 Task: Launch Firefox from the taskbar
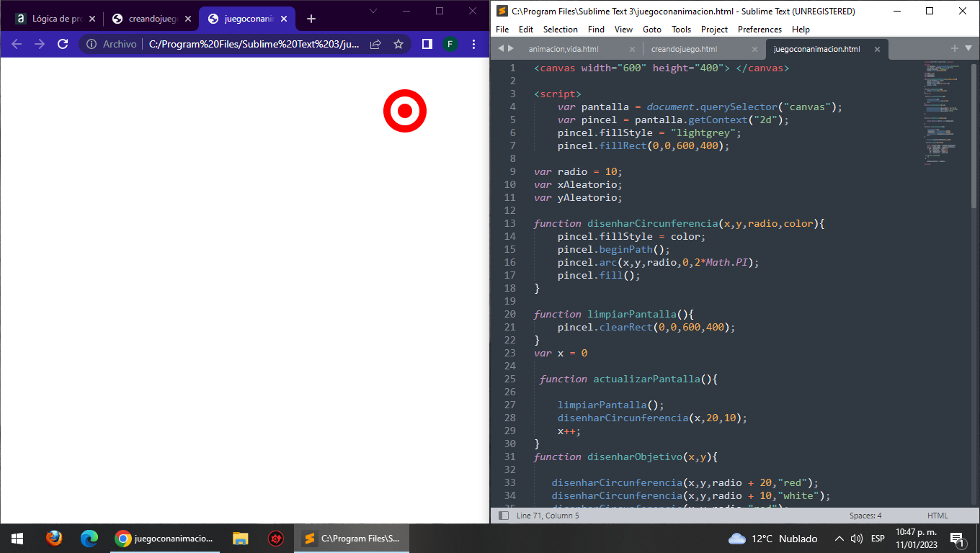click(x=54, y=539)
